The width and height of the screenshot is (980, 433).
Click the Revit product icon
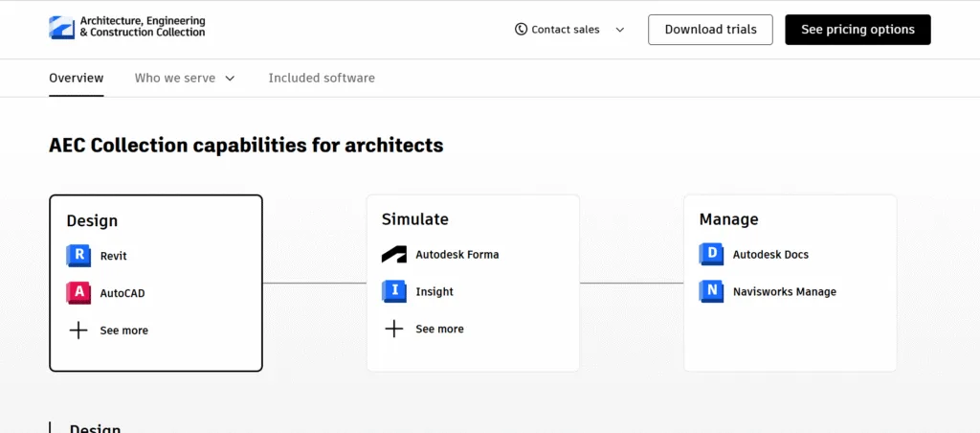coord(78,255)
